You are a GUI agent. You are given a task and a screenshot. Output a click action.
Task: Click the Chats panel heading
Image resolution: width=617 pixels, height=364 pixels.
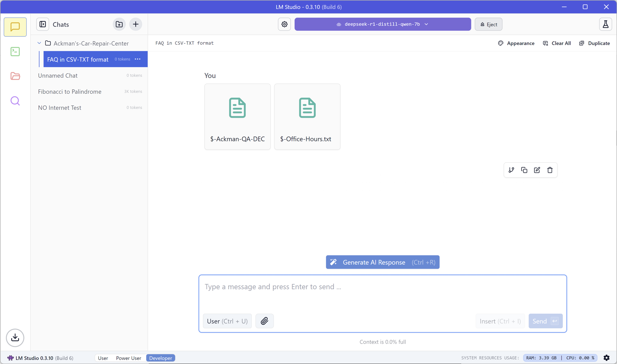61,24
